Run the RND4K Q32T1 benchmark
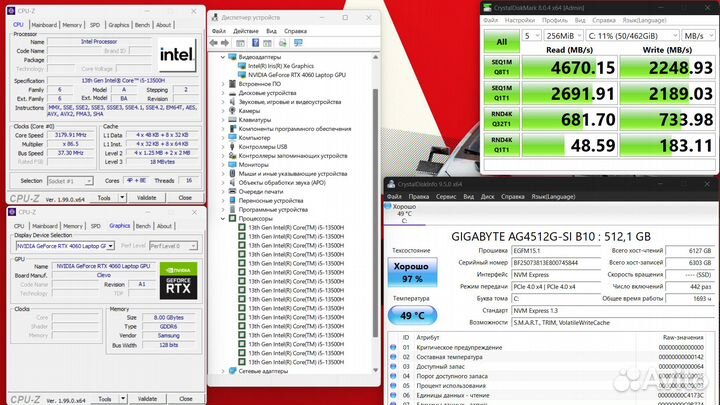Image resolution: width=720 pixels, height=405 pixels. point(501,119)
